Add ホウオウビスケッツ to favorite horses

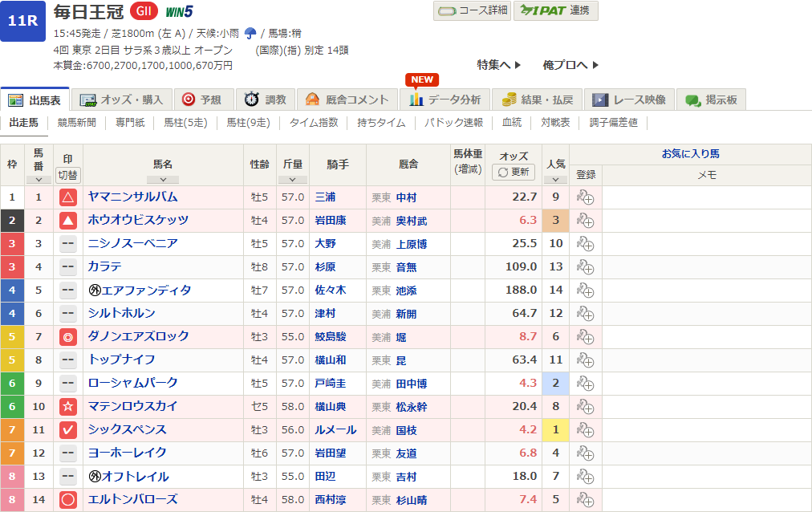585,221
